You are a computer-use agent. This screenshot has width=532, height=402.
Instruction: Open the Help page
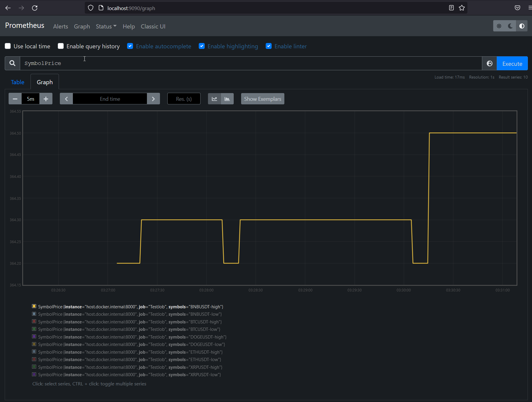129,26
